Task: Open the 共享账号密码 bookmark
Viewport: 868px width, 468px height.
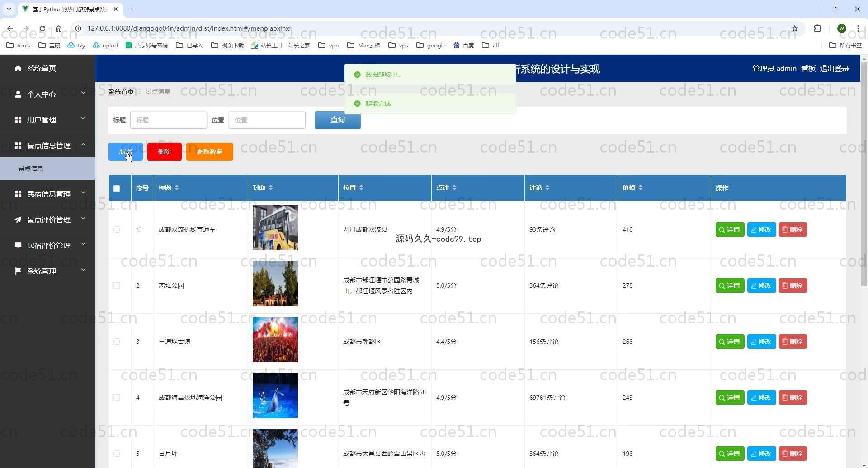Action: tap(146, 45)
